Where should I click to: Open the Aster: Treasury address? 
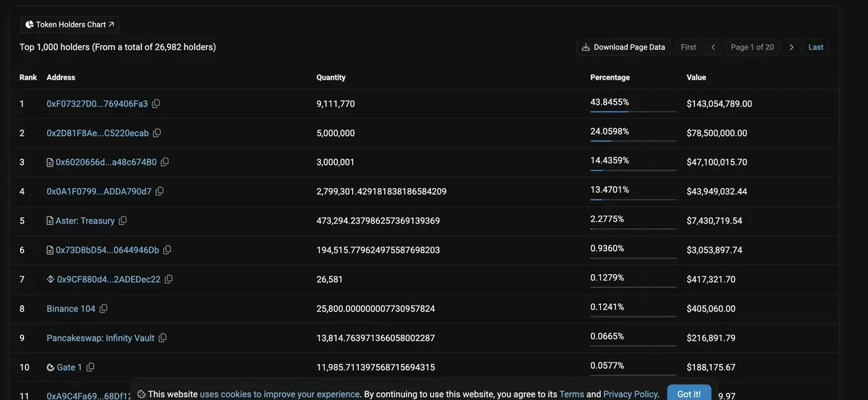(85, 221)
